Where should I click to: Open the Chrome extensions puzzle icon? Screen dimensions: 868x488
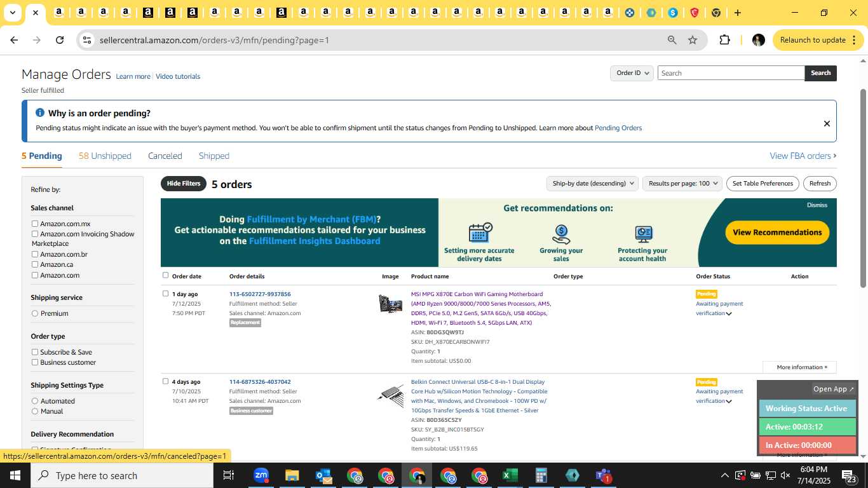click(x=724, y=40)
